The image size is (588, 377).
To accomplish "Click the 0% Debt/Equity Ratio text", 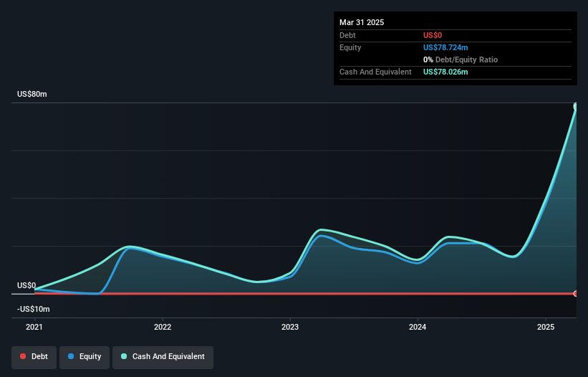I will [461, 59].
